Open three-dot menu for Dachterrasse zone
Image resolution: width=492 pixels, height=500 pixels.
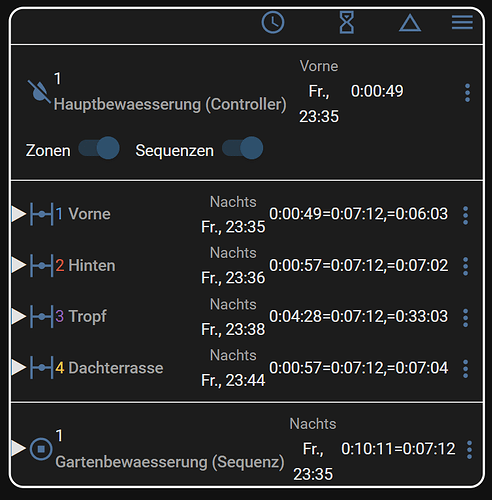click(466, 369)
